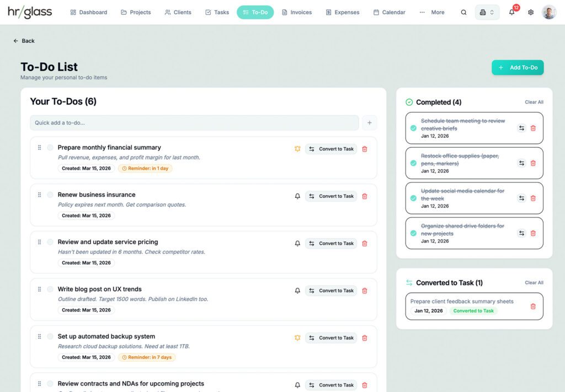Set reminder bell for Write blog post
The height and width of the screenshot is (392, 565).
pos(297,291)
